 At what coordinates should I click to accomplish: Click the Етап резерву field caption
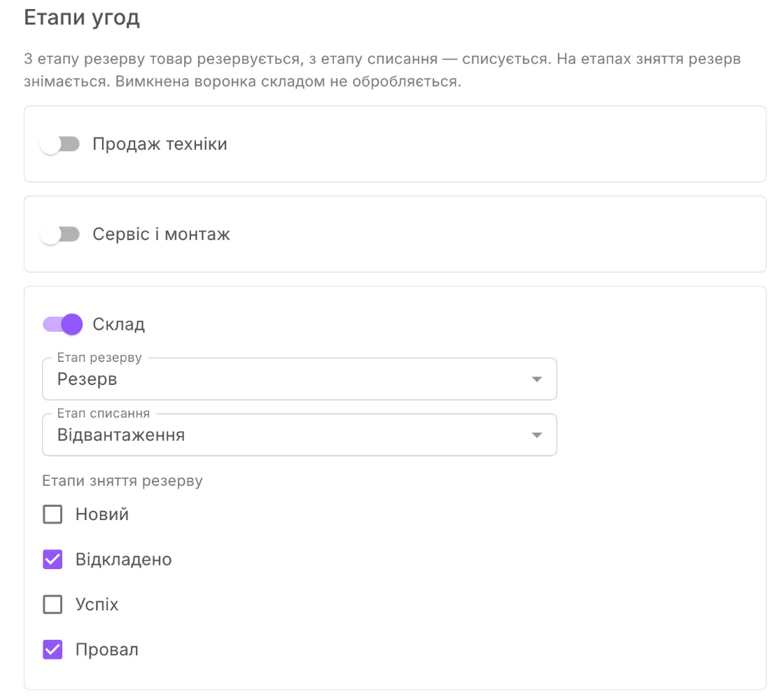pyautogui.click(x=99, y=358)
